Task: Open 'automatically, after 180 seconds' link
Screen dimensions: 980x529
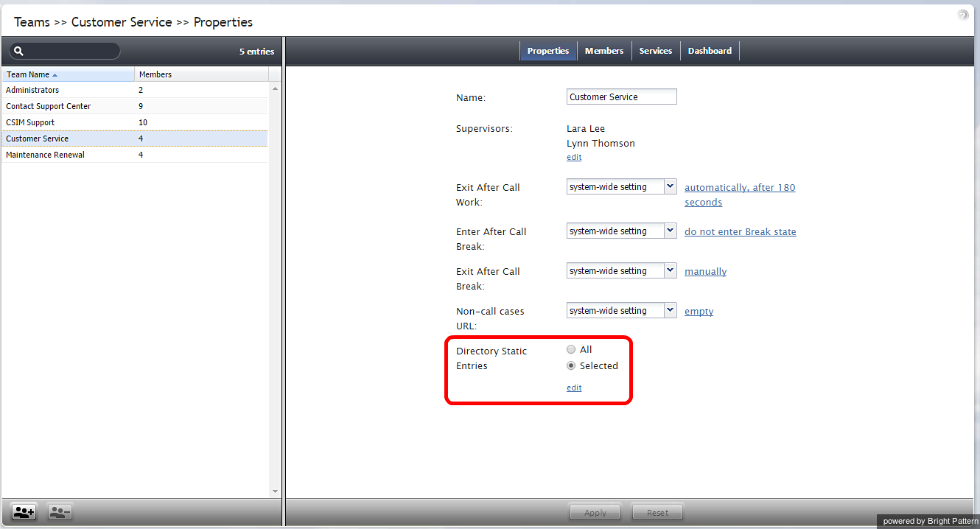Action: click(x=740, y=195)
